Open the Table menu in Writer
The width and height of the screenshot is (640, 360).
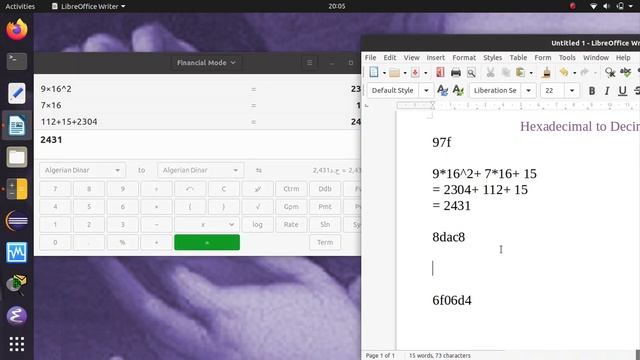pyautogui.click(x=518, y=58)
